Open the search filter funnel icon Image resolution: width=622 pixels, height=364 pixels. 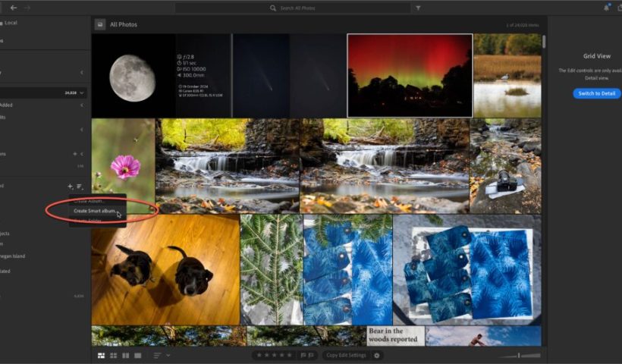pos(418,8)
